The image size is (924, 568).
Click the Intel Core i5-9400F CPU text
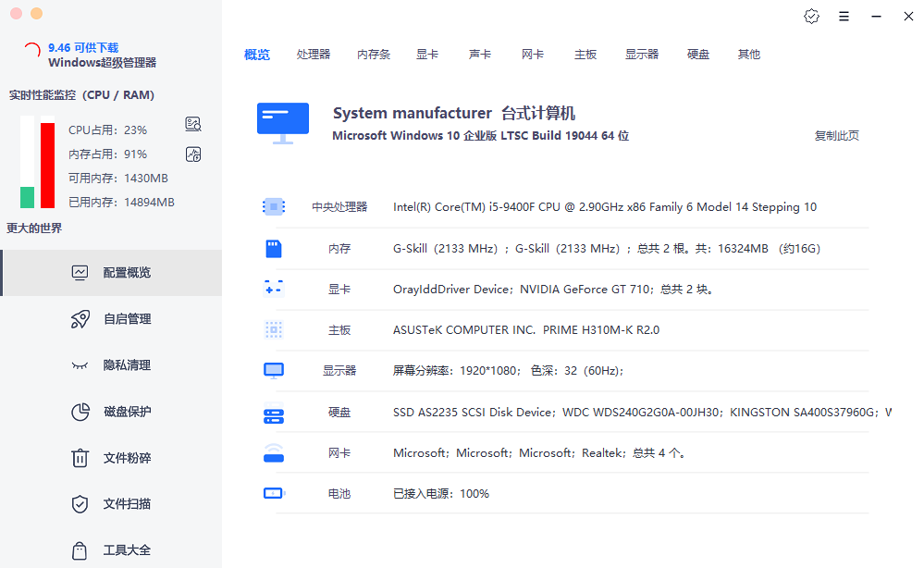605,207
